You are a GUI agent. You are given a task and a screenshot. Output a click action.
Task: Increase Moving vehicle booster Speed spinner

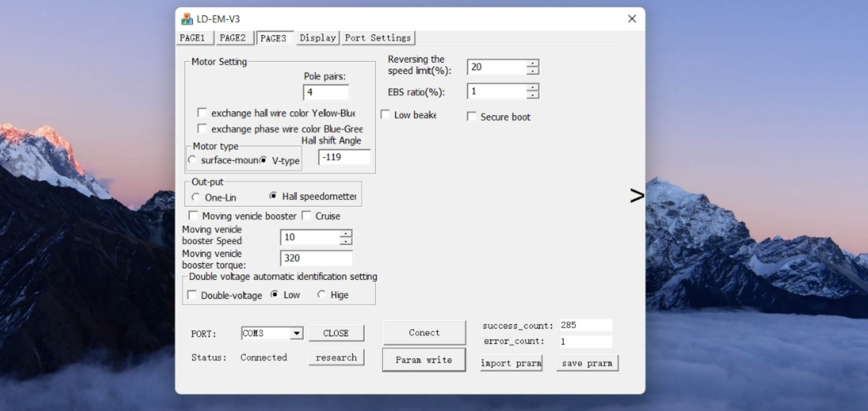(345, 233)
